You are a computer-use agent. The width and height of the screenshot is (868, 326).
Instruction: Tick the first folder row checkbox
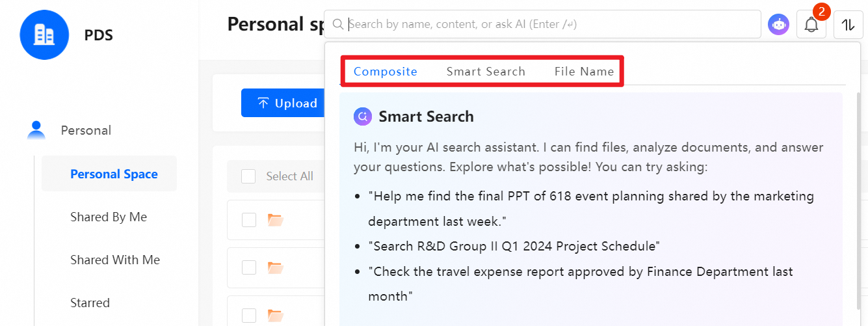point(248,220)
